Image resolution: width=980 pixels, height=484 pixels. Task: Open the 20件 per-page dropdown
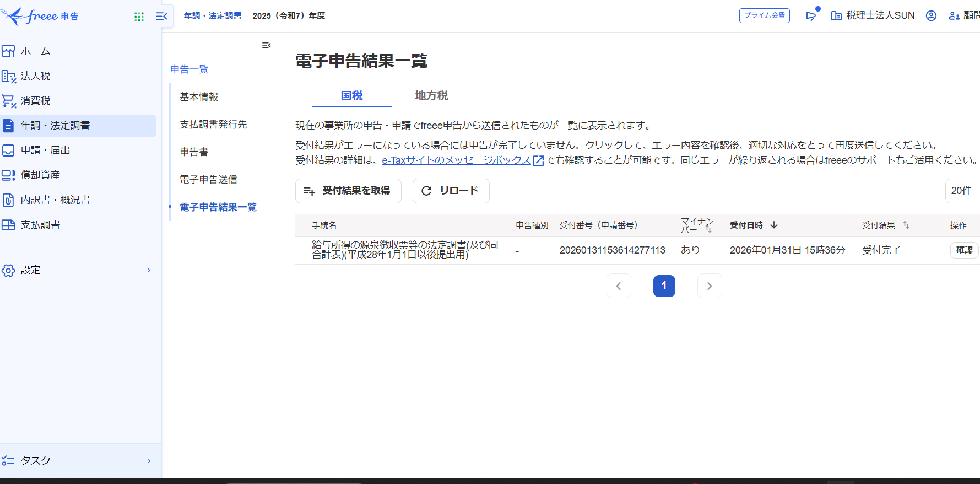pyautogui.click(x=962, y=191)
